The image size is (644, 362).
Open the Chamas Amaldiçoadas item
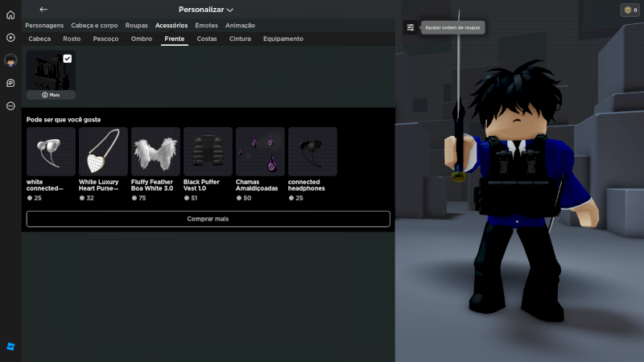click(x=260, y=151)
